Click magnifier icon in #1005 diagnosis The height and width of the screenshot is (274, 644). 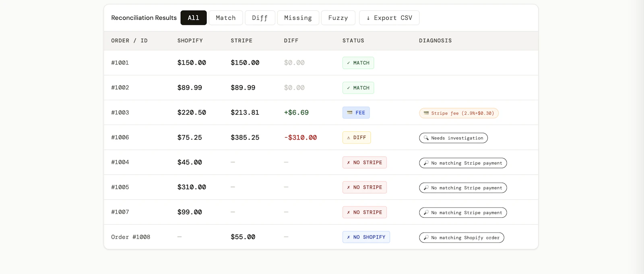click(x=426, y=188)
